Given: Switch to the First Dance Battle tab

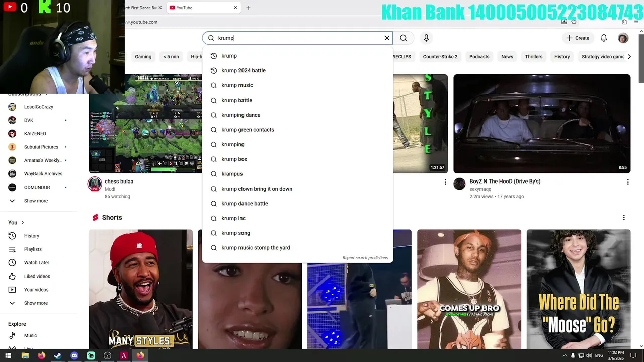Looking at the screenshot, I should [141, 8].
